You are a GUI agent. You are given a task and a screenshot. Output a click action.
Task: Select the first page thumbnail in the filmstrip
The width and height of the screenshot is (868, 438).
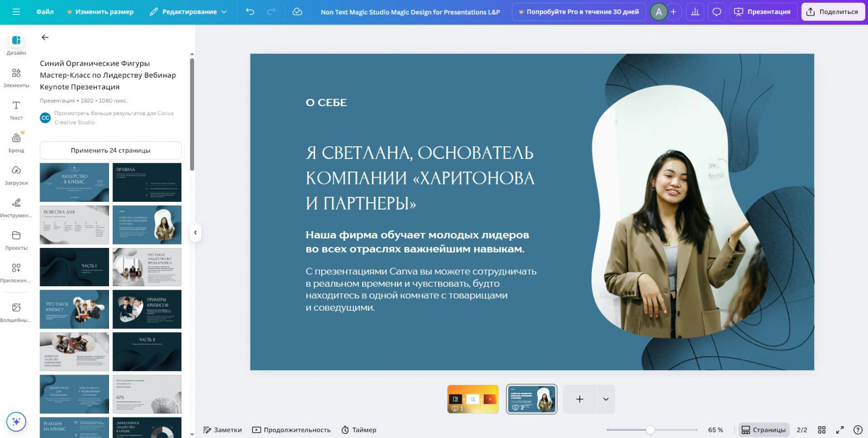point(472,399)
